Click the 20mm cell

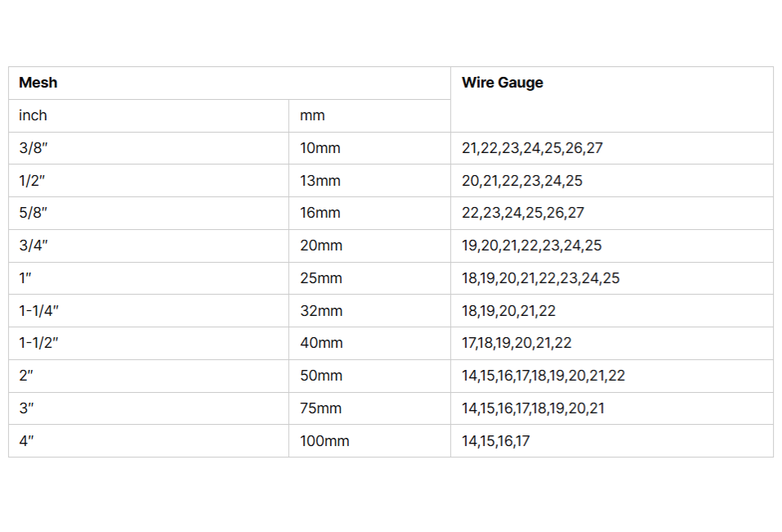tap(369, 246)
